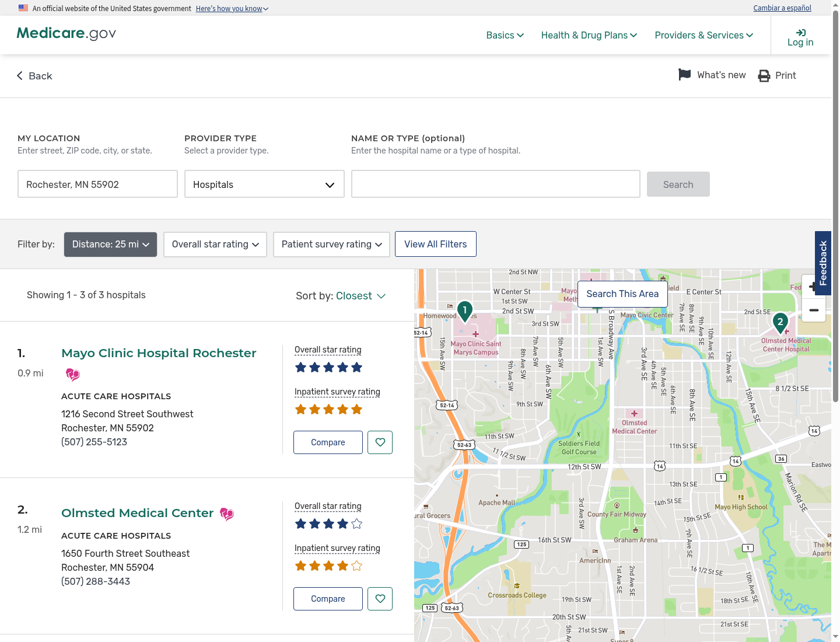The width and height of the screenshot is (840, 642).
Task: Click Mayo Clinic inpatient survey orange stars
Action: tap(329, 410)
